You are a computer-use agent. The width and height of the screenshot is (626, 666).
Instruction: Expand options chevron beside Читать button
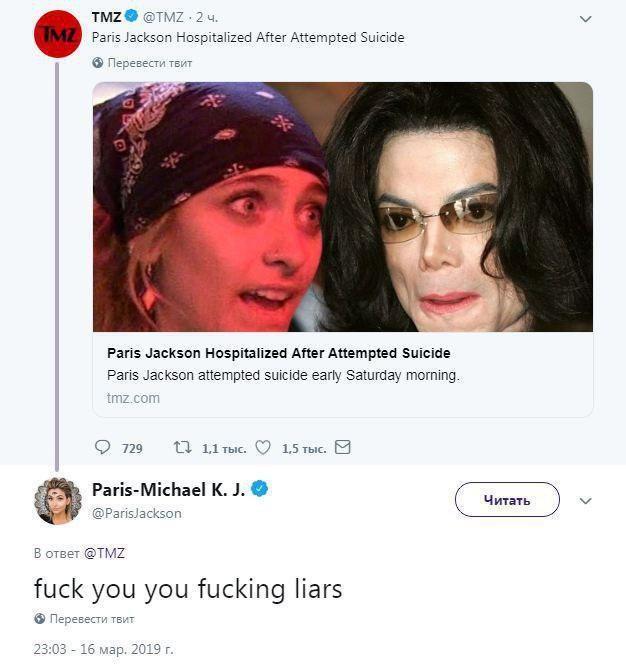pyautogui.click(x=586, y=500)
